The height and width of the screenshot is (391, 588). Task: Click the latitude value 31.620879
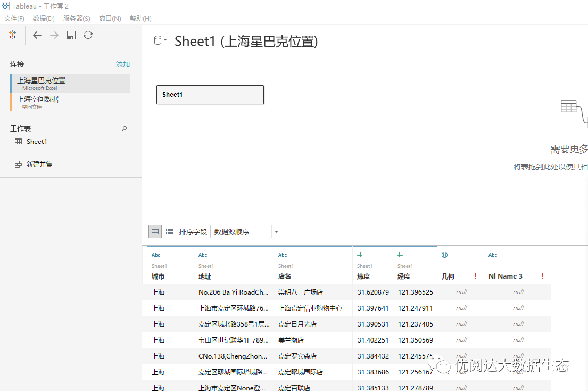point(373,292)
